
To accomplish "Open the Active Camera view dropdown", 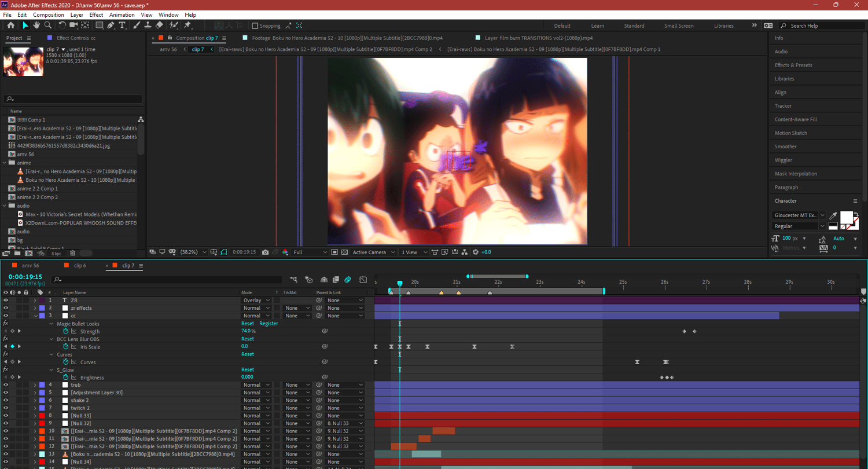I will pos(374,252).
